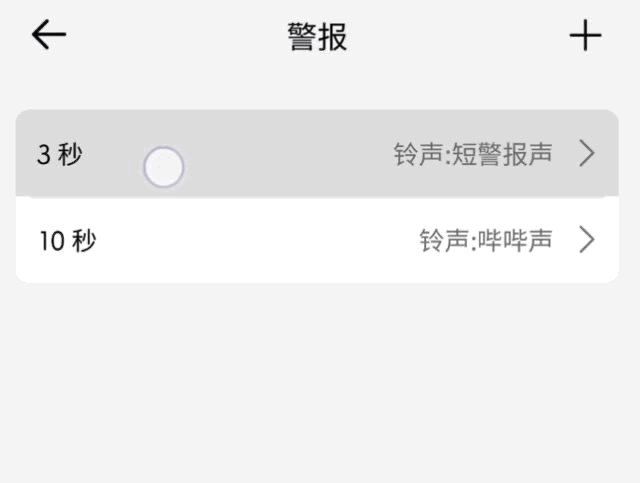Screen dimensions: 640x483
Task: Tap the circular touch indicator
Action: tap(164, 167)
